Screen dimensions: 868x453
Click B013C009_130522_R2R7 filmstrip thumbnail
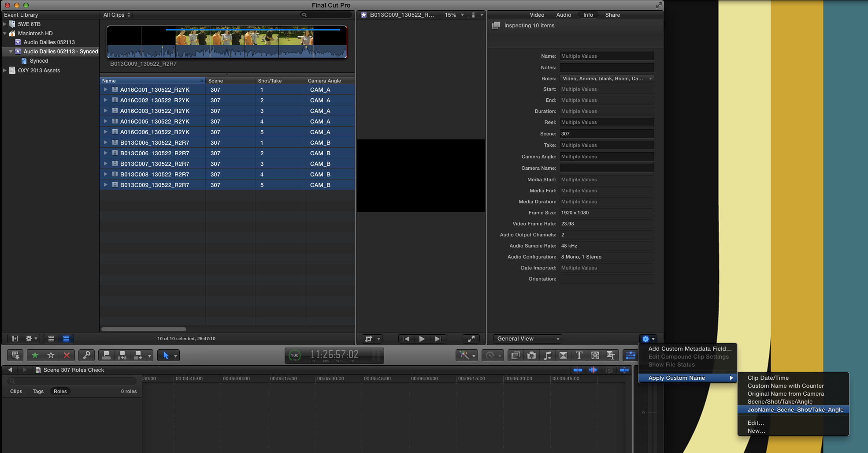click(x=226, y=42)
